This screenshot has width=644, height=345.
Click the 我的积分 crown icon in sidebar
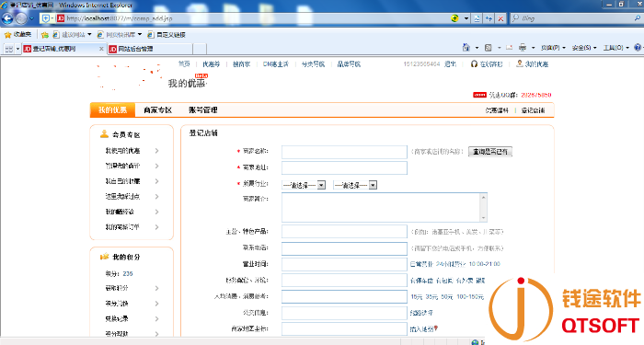coord(104,257)
